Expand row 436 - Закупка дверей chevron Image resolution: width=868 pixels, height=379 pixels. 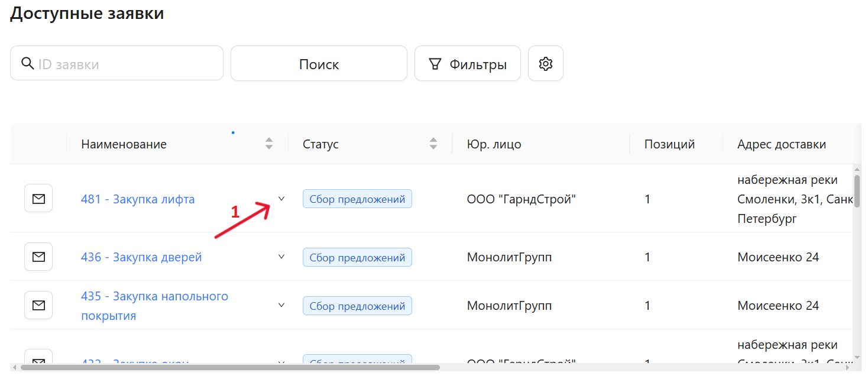(281, 257)
